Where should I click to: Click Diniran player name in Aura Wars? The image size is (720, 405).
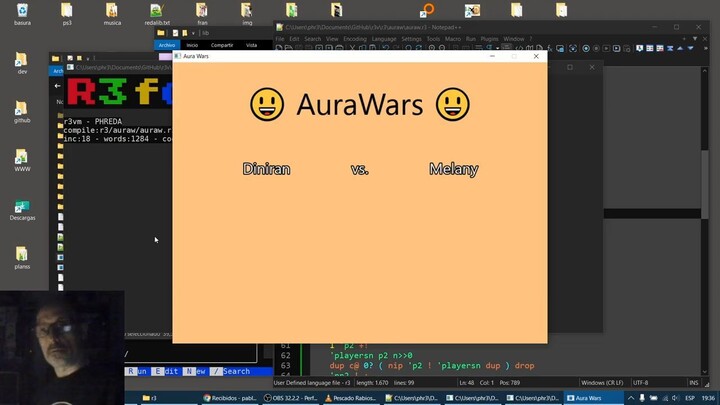coord(266,169)
